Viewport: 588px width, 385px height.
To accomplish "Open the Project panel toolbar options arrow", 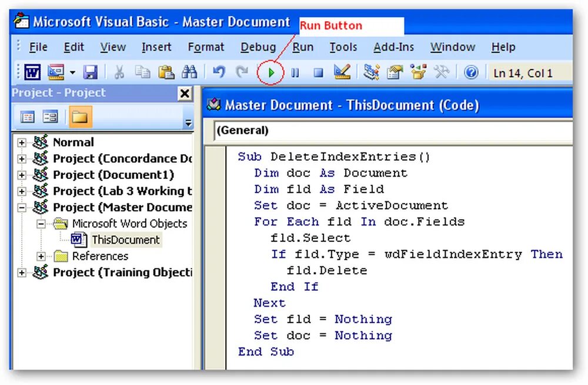I will (x=188, y=122).
